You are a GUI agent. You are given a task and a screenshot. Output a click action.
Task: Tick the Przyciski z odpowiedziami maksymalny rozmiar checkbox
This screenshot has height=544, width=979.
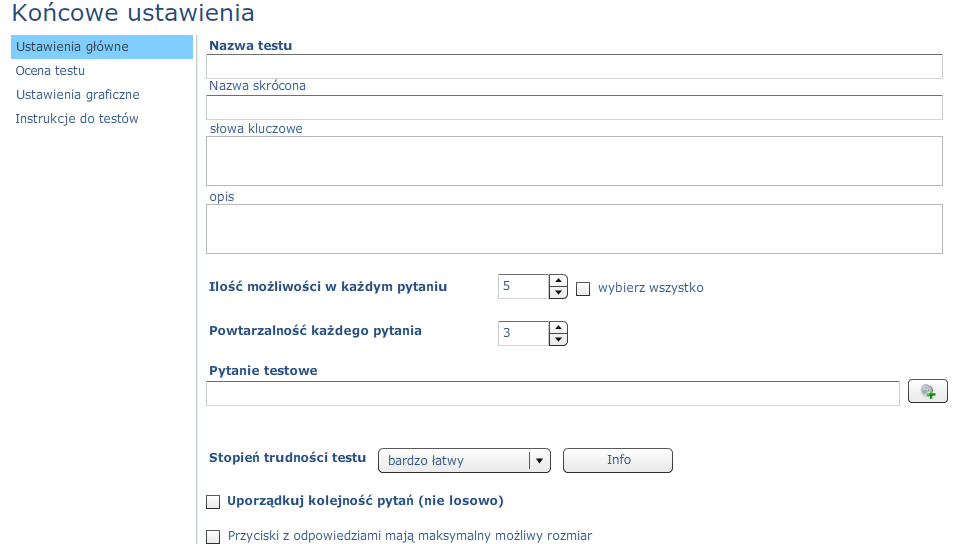(213, 537)
